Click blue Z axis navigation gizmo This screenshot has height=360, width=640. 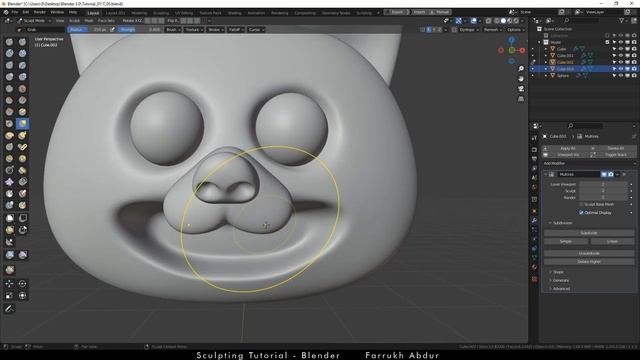[x=511, y=40]
